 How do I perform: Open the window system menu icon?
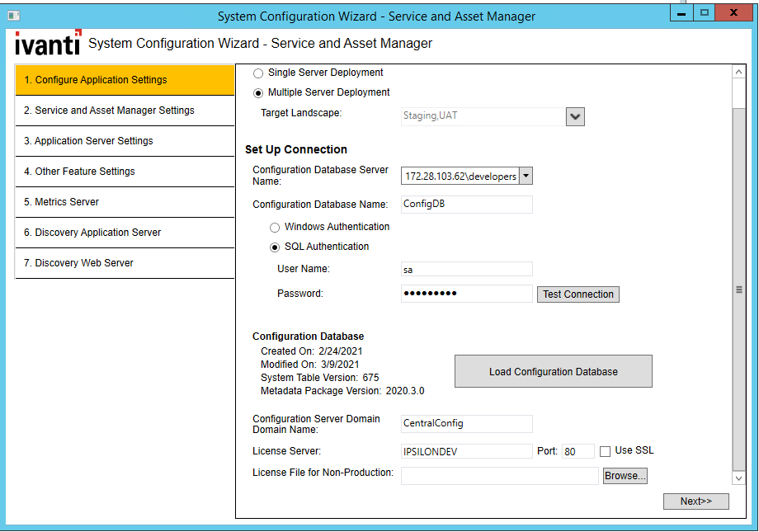click(12, 12)
